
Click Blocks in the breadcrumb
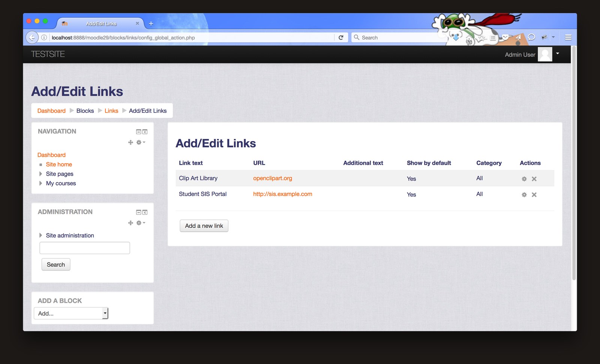pyautogui.click(x=85, y=111)
